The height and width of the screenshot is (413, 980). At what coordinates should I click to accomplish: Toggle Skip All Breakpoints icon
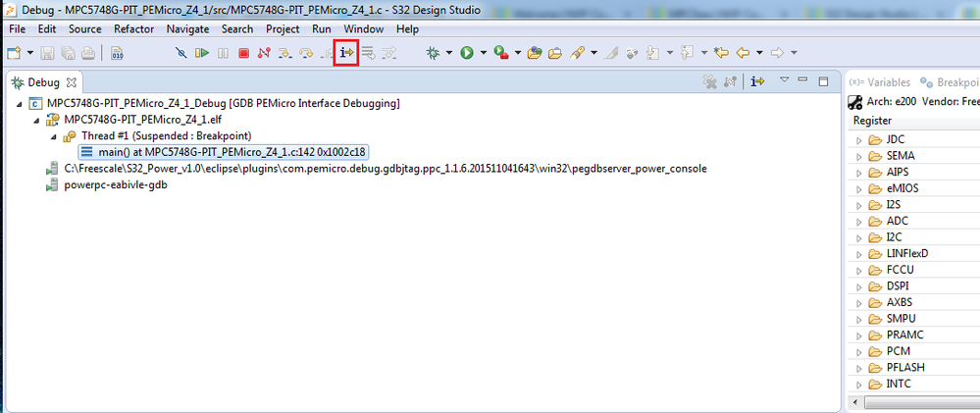click(x=181, y=53)
